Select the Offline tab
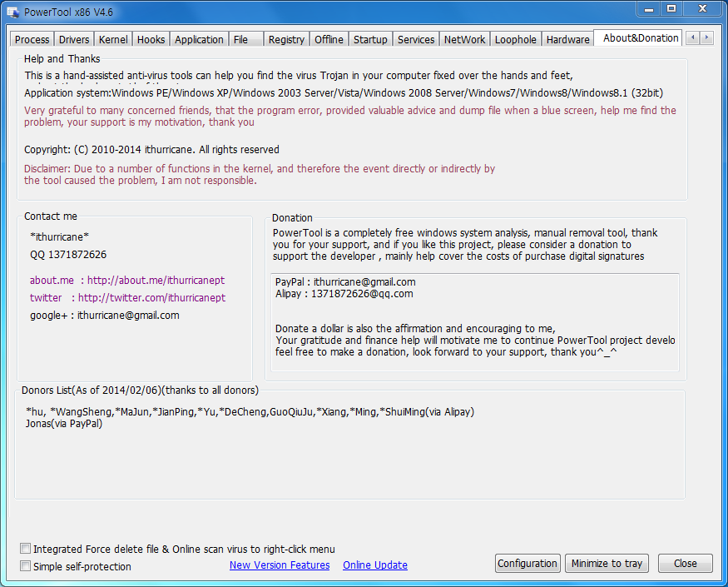 tap(329, 39)
